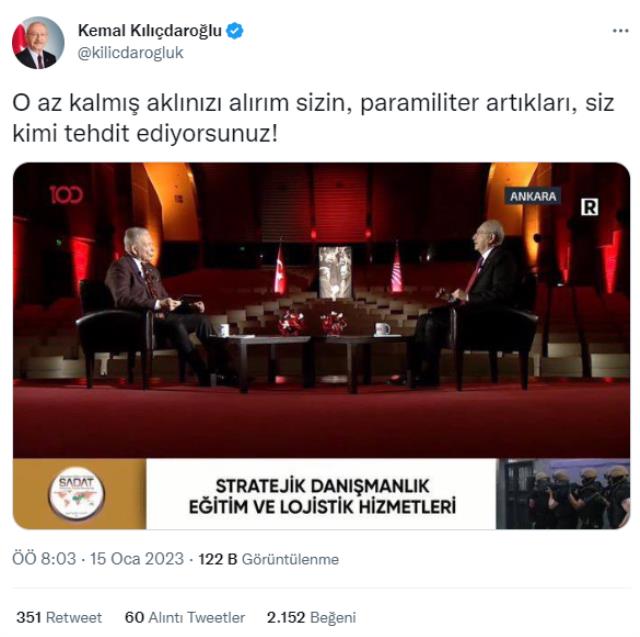Open the three-dot more options menu
Viewport: 640px width, 637px height.
pos(620,31)
